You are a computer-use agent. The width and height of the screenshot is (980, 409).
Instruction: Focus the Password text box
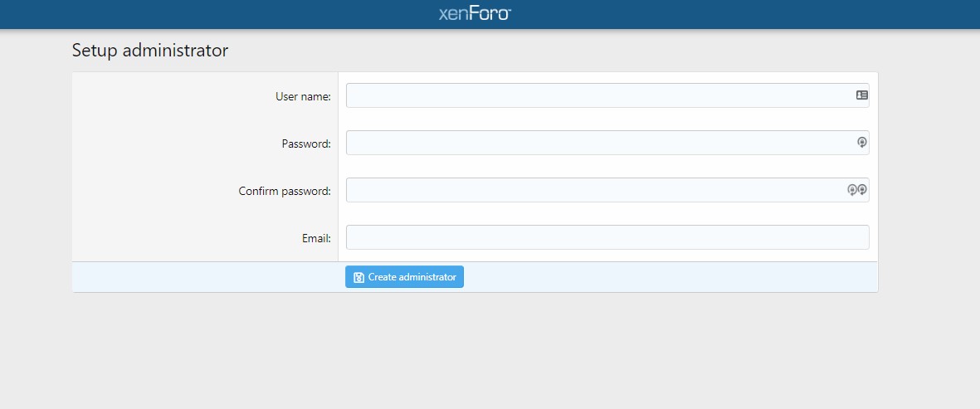click(607, 143)
